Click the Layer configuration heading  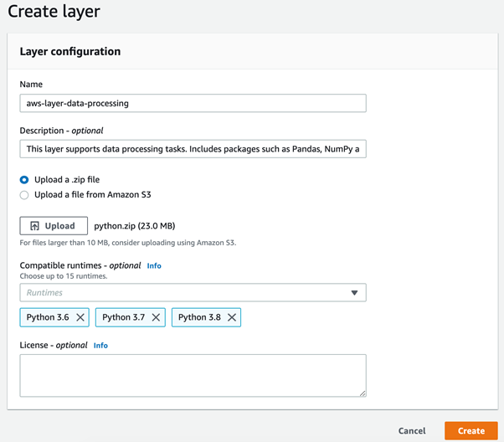(70, 51)
